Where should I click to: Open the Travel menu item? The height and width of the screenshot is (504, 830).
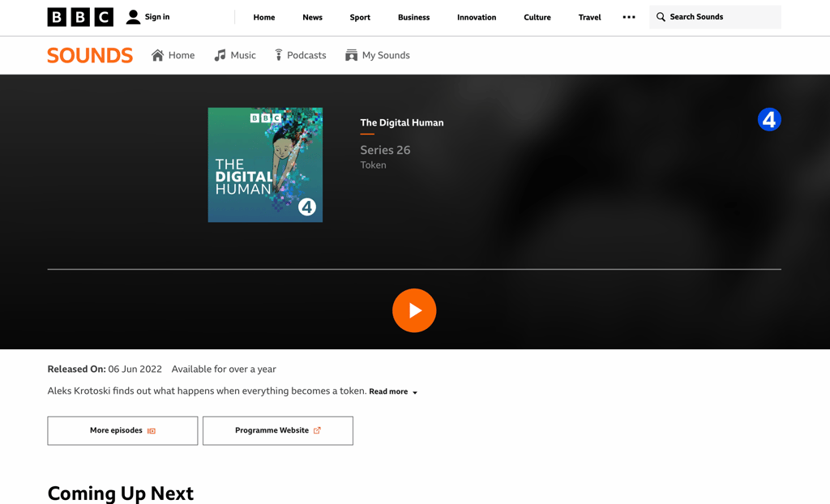tap(590, 17)
